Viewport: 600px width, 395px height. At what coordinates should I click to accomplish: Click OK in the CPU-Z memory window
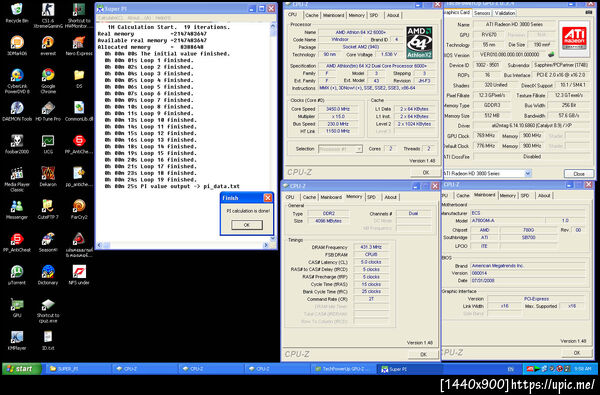(423, 354)
